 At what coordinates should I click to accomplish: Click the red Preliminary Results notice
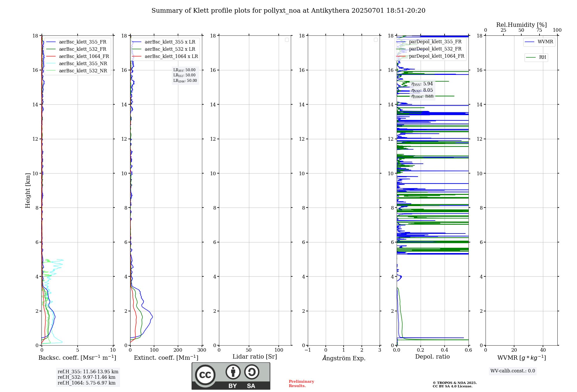(301, 384)
